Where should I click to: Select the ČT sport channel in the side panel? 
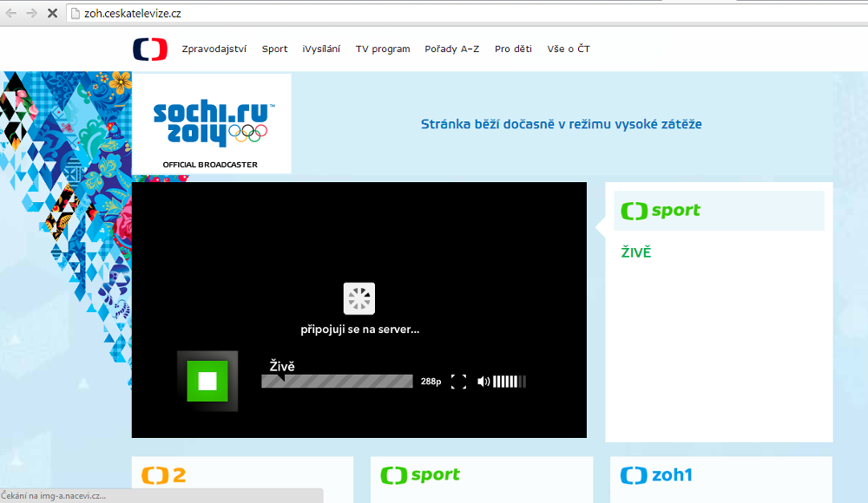719,211
